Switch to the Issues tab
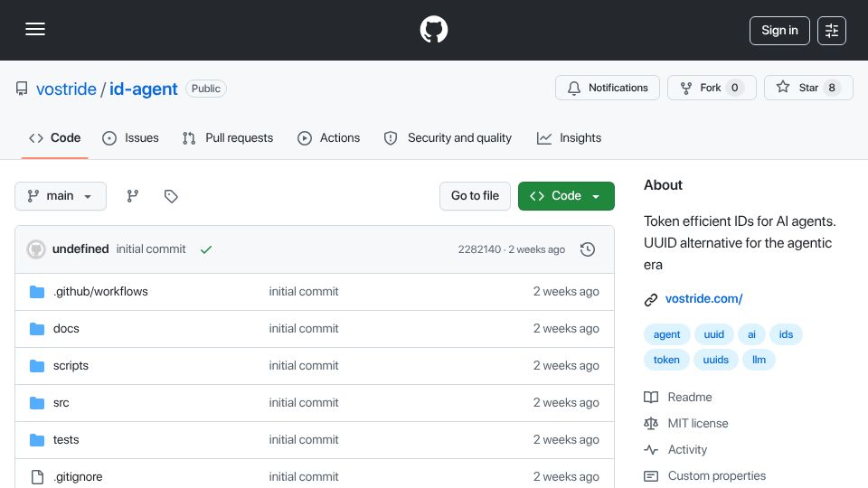Screen dimensions: 868x488 pyautogui.click(x=130, y=137)
